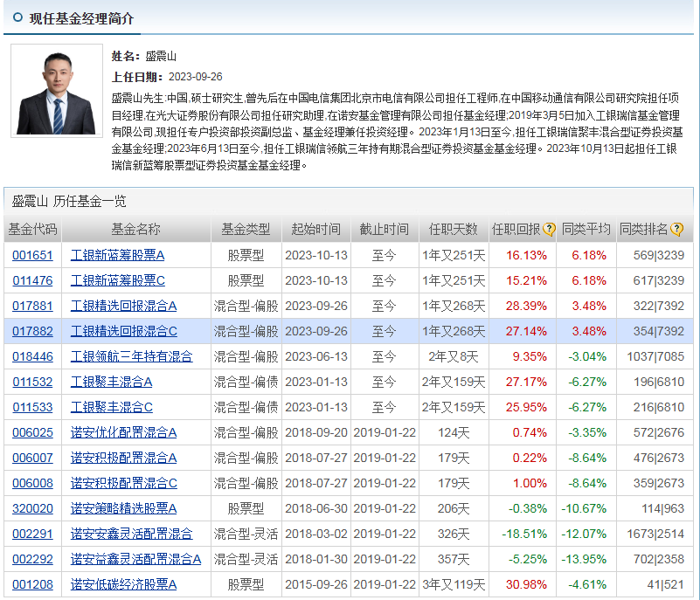Open fund code 017882
This screenshot has height=600, width=700.
(32, 332)
